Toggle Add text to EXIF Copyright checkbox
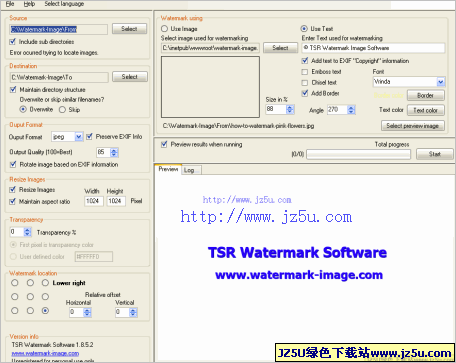 click(305, 61)
